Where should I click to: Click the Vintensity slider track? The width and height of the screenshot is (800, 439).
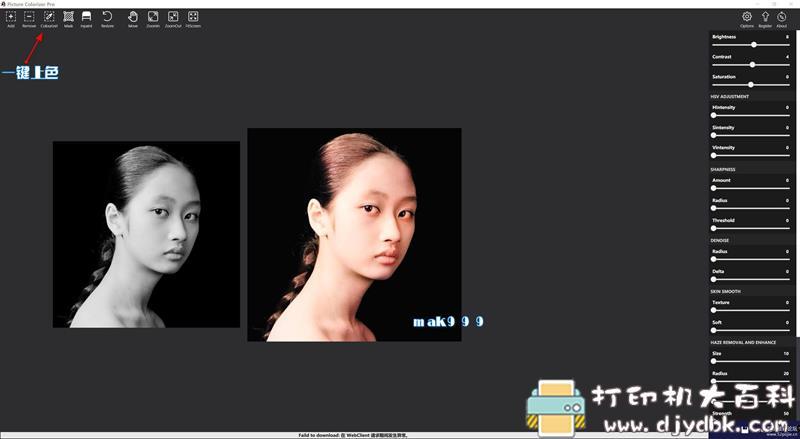(751, 155)
